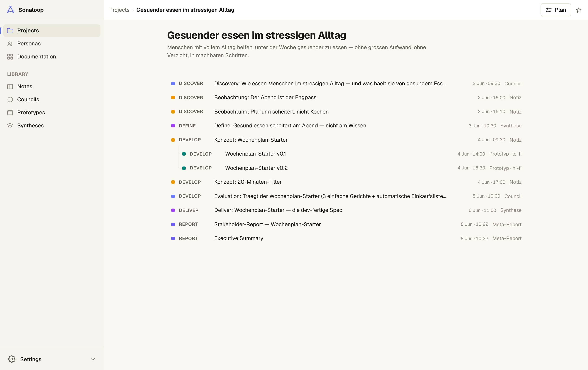Click the DEFINE phase label
Screen dimensions: 588x370
tap(187, 126)
